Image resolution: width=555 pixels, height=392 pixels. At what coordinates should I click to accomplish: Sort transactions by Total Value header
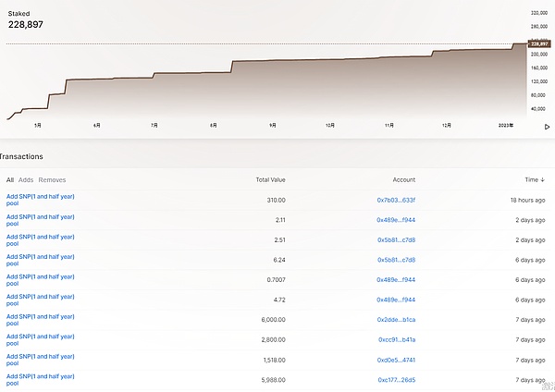tap(270, 179)
